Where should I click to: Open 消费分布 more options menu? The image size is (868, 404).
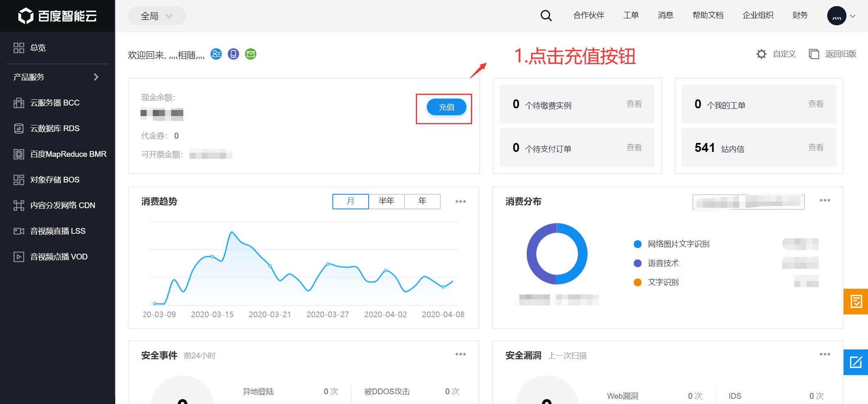pyautogui.click(x=825, y=200)
